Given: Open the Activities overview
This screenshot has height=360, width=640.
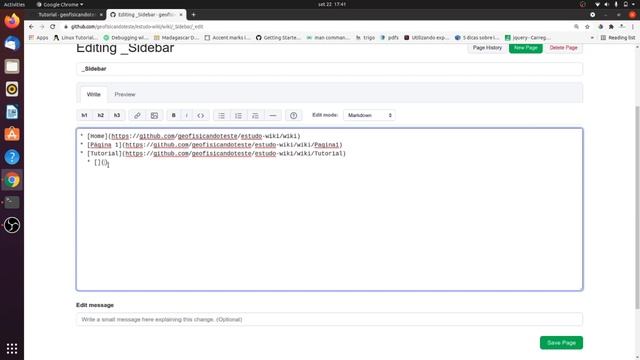Looking at the screenshot, I should pyautogui.click(x=14, y=4).
